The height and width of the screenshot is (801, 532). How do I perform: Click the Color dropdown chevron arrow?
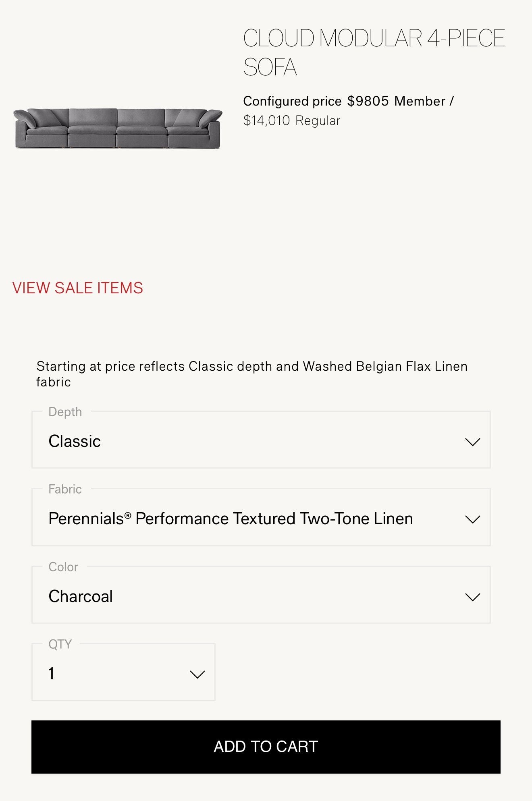click(x=472, y=597)
